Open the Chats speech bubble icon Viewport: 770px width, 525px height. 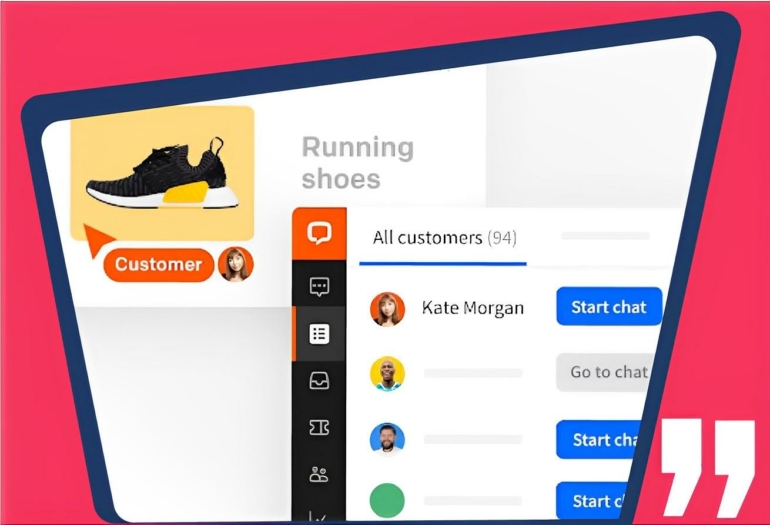tap(319, 287)
